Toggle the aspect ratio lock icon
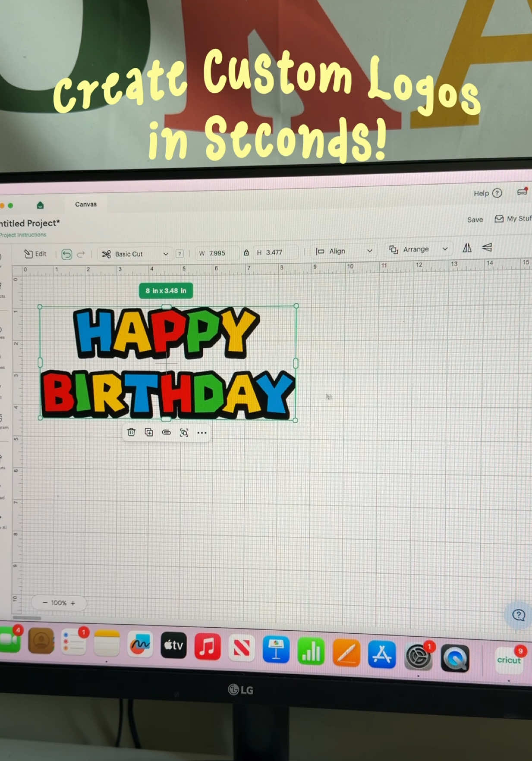The image size is (532, 761). pos(246,253)
